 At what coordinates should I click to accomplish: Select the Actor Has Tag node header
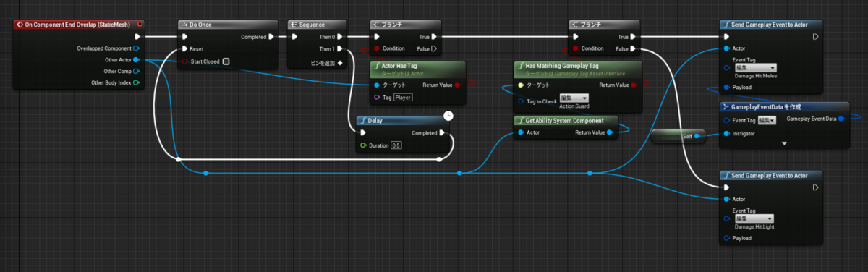(418, 69)
